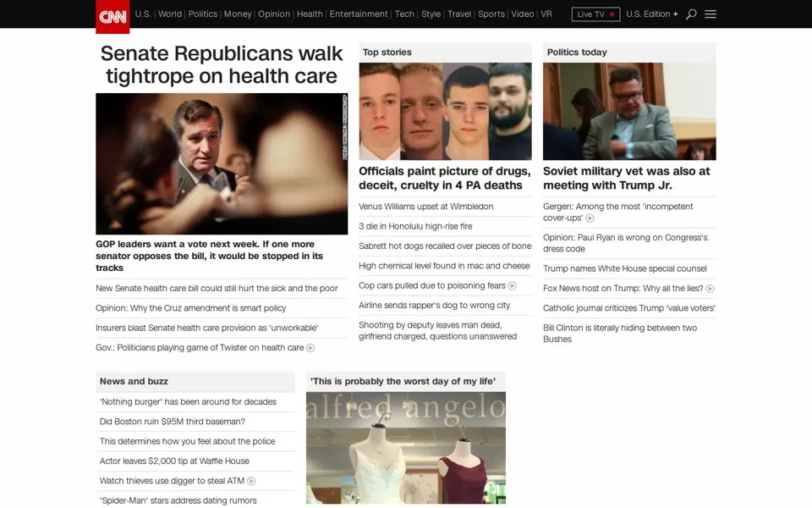The image size is (812, 508).
Task: Go to U.S. section
Action: click(x=143, y=14)
